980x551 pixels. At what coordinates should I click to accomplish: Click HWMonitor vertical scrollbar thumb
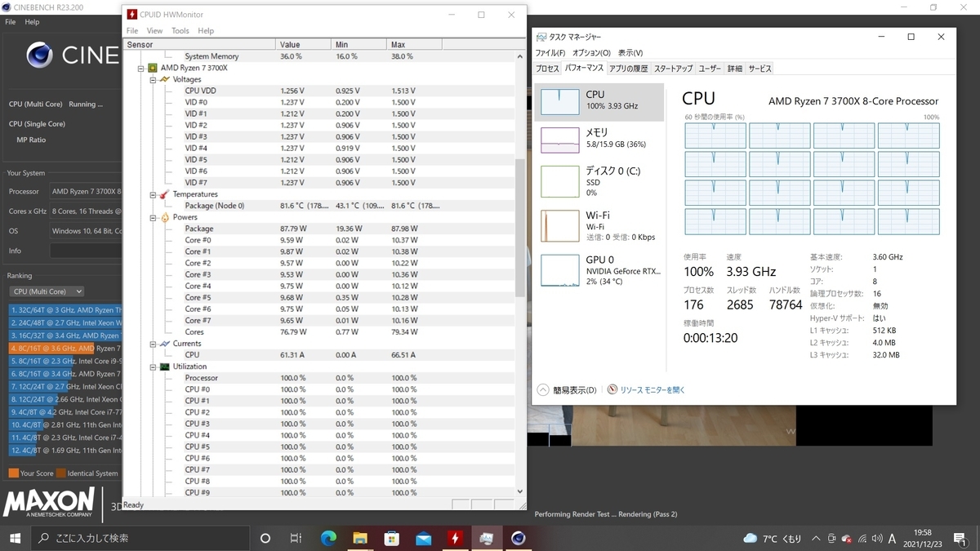[520, 229]
